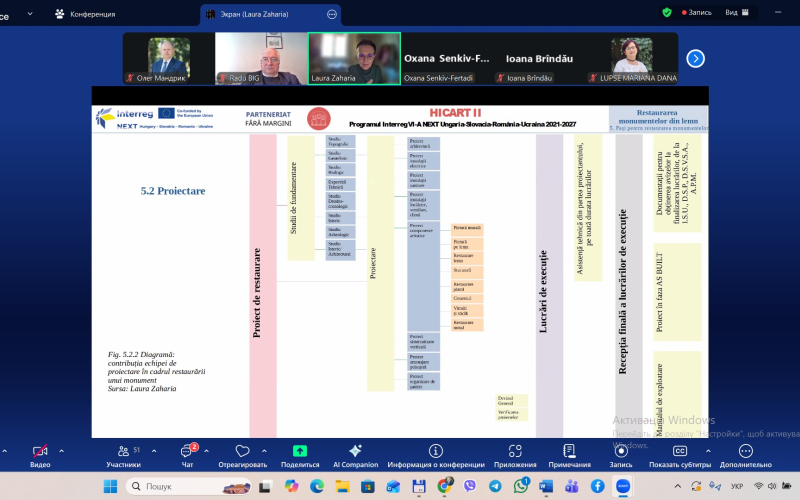
Task: Expand the arrow next to Участники
Action: click(150, 451)
